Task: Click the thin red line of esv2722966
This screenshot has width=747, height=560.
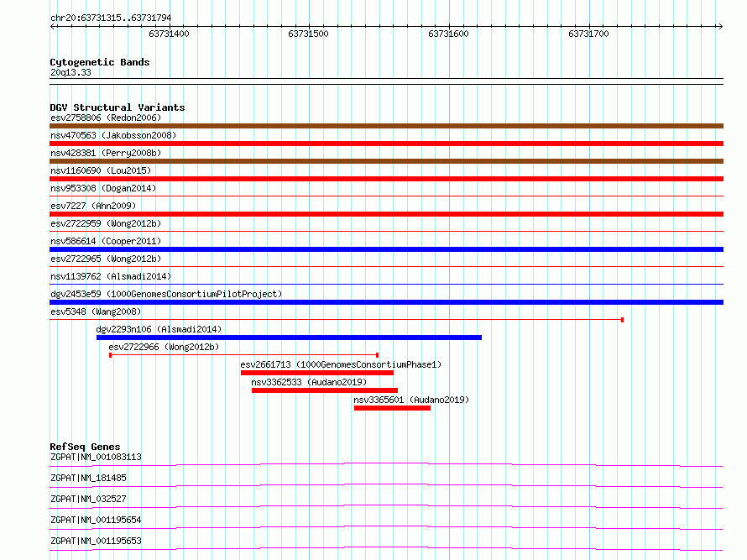Action: click(x=244, y=355)
